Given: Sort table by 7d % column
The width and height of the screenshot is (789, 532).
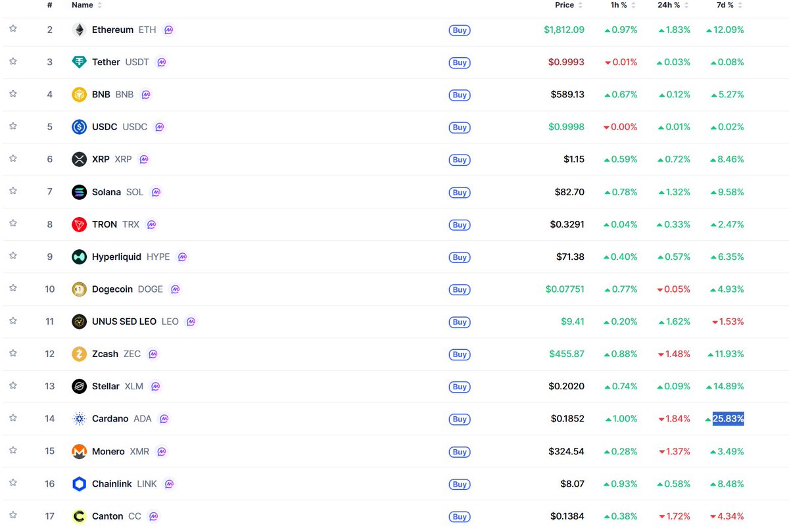Looking at the screenshot, I should (730, 5).
